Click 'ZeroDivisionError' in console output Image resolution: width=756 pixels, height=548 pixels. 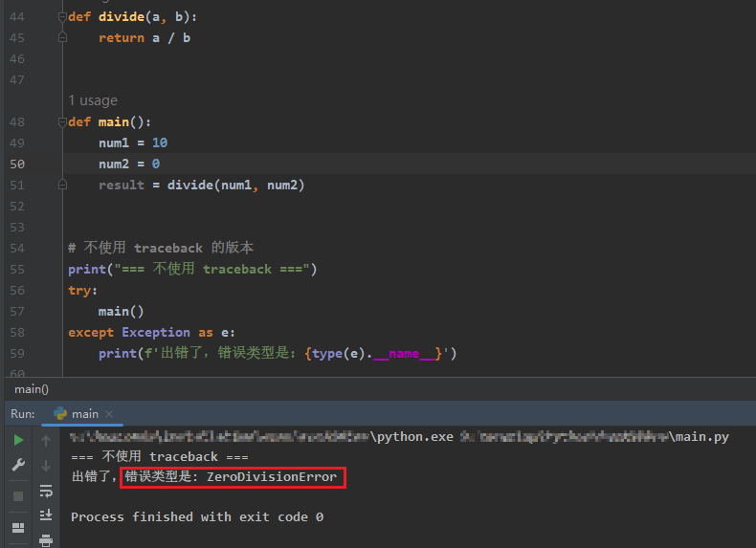click(272, 476)
